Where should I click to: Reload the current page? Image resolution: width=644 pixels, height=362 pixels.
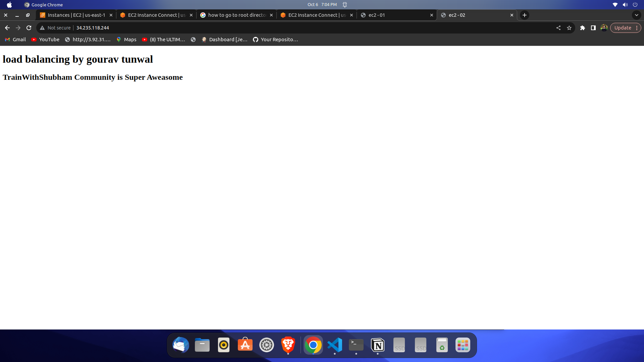pos(29,28)
